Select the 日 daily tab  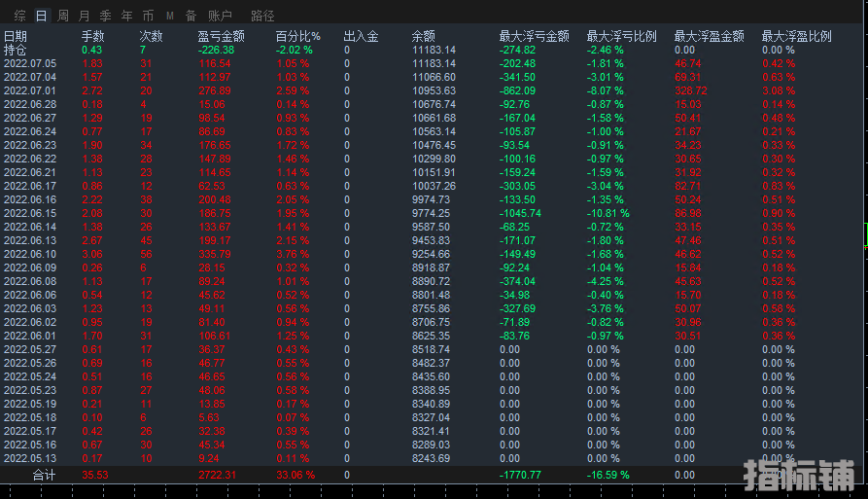coord(41,16)
